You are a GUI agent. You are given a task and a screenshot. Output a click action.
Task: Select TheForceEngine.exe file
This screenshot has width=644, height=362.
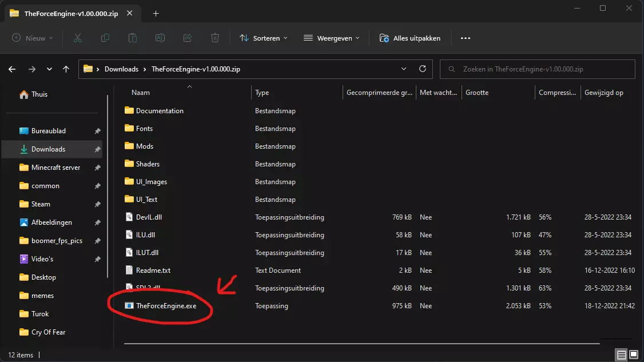coord(166,306)
